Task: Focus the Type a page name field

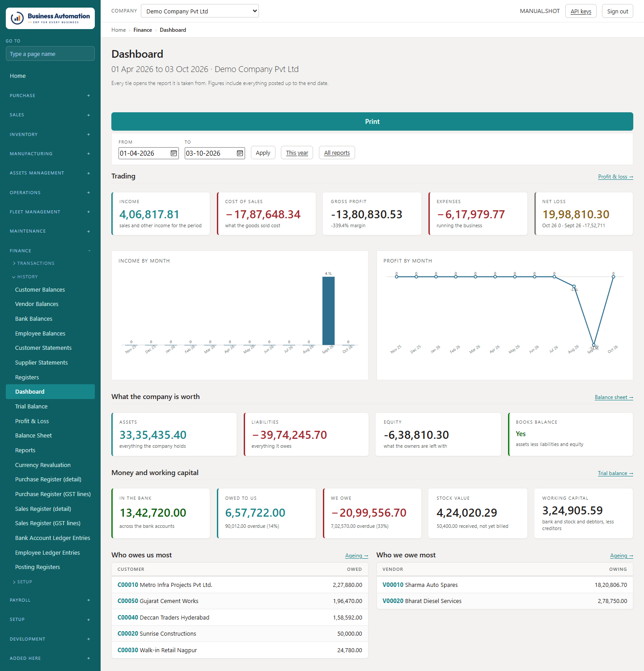Action: click(50, 54)
